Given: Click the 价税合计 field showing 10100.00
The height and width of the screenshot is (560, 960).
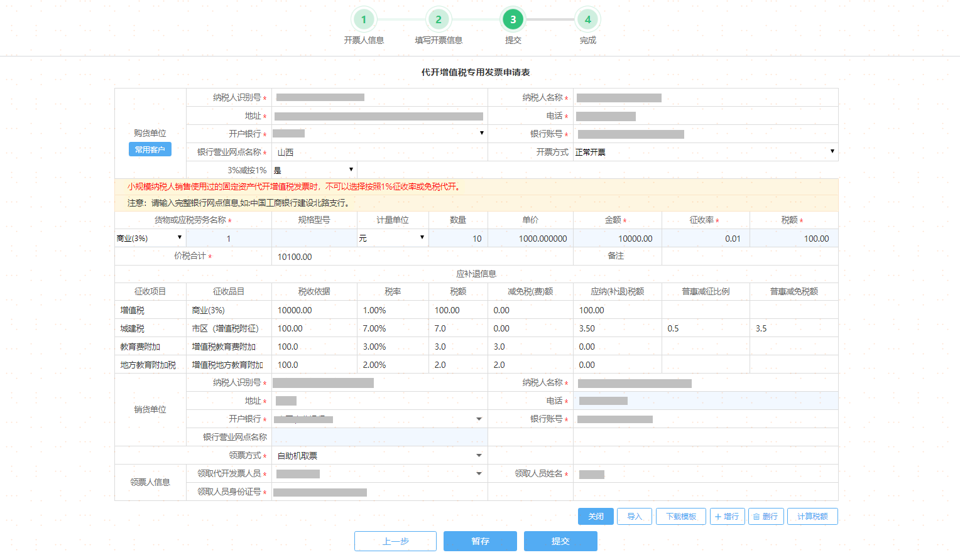Looking at the screenshot, I should pos(422,256).
